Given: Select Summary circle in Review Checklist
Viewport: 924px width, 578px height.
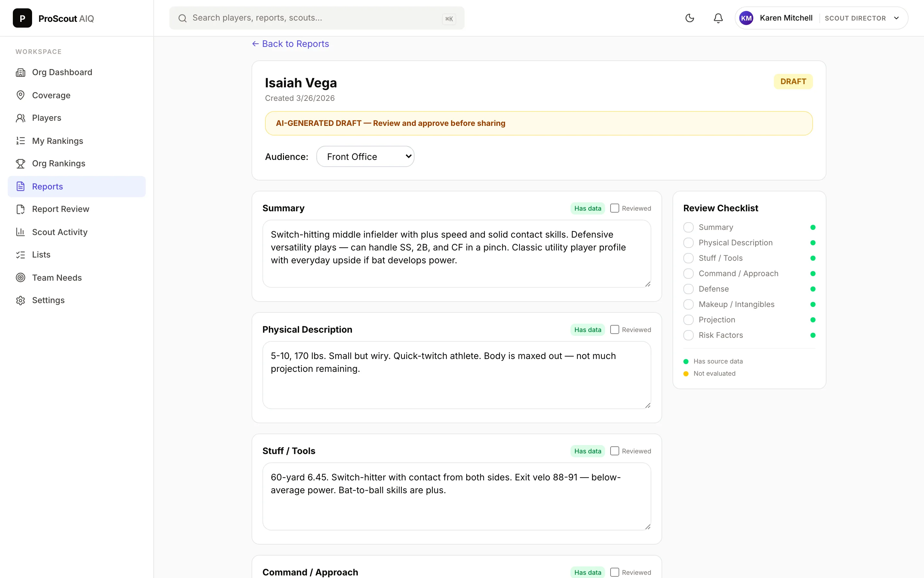Looking at the screenshot, I should [689, 227].
